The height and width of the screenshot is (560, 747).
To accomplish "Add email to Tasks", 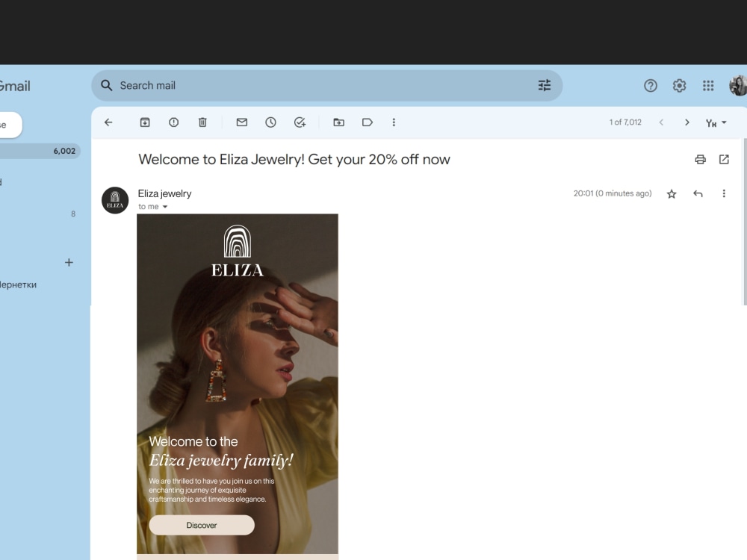I will coord(300,122).
